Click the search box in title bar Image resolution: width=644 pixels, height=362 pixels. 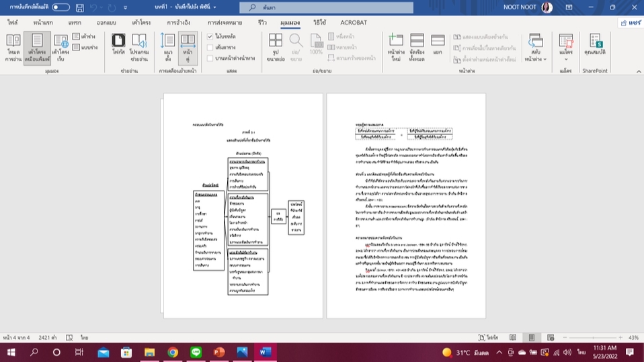tap(327, 7)
